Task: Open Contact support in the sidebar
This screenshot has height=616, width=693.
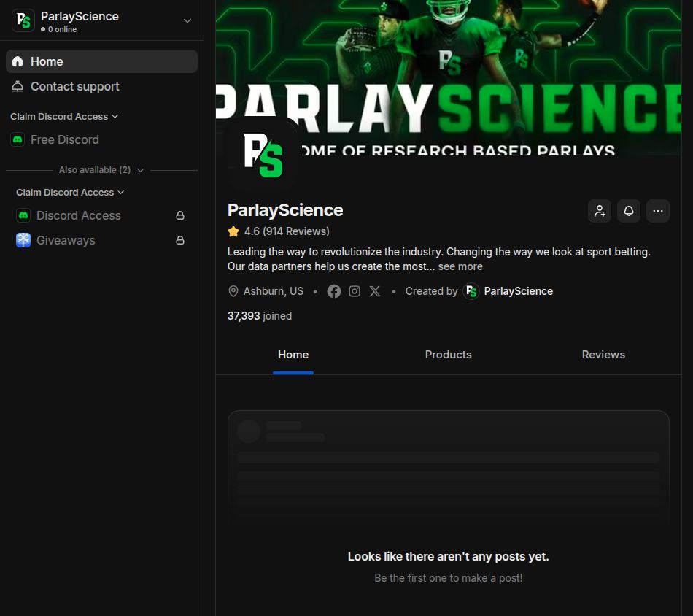Action: [x=101, y=86]
